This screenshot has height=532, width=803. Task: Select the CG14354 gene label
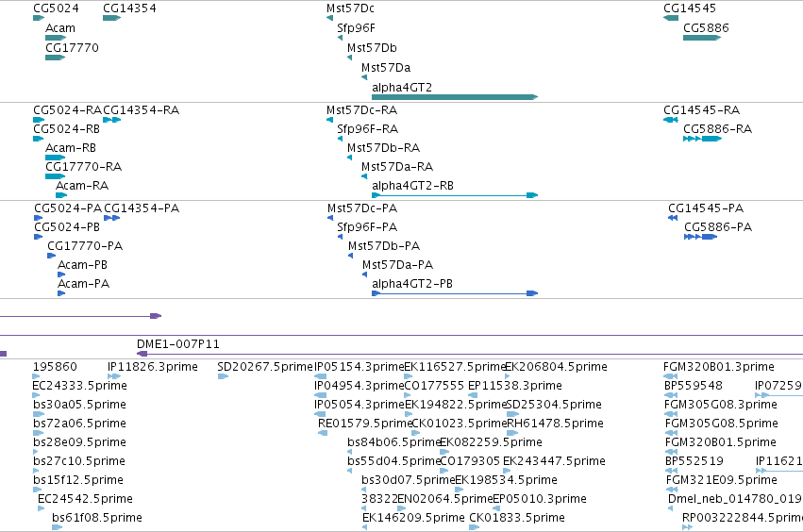pos(129,8)
